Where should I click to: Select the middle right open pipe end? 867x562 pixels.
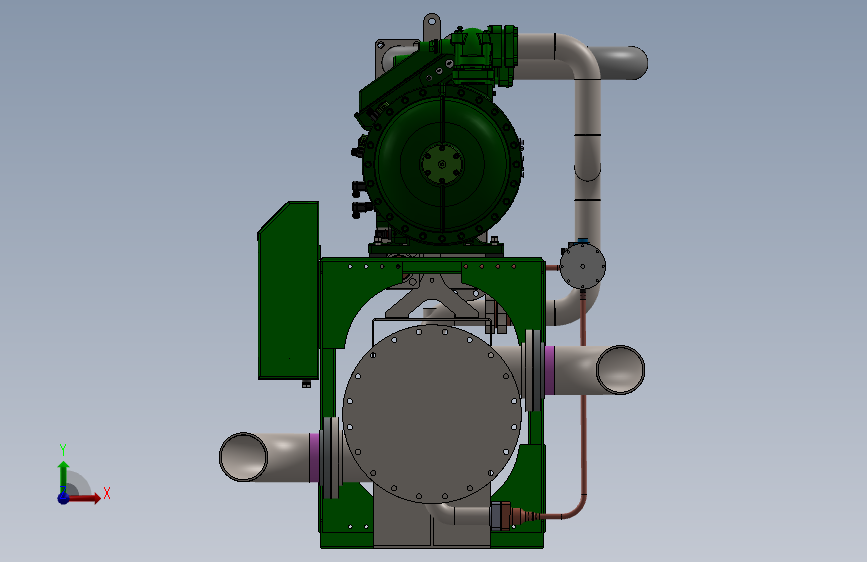[620, 370]
